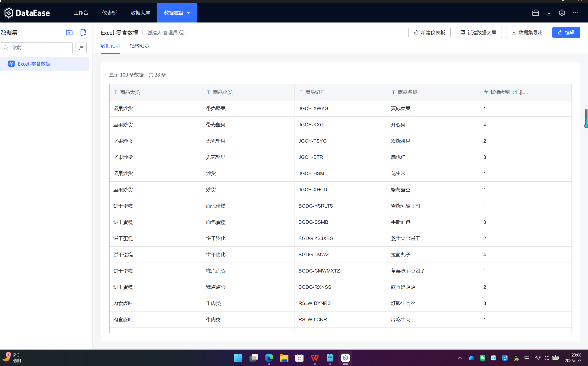Click the more options ellipsis icon
588x366 pixels.
coord(575,13)
